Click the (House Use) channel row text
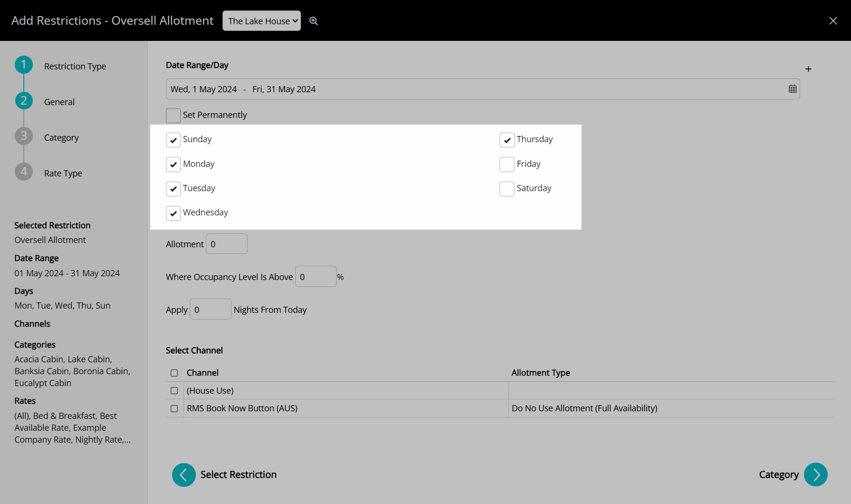The height and width of the screenshot is (504, 851). tap(210, 390)
